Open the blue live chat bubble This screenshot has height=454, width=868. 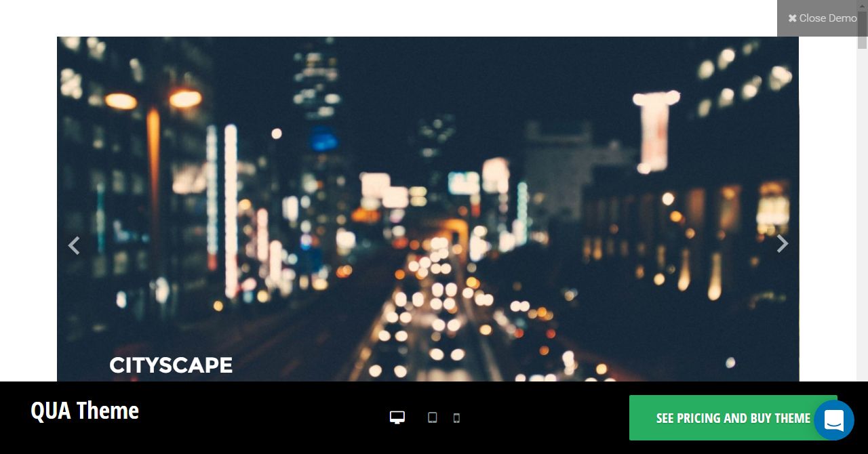pyautogui.click(x=834, y=420)
